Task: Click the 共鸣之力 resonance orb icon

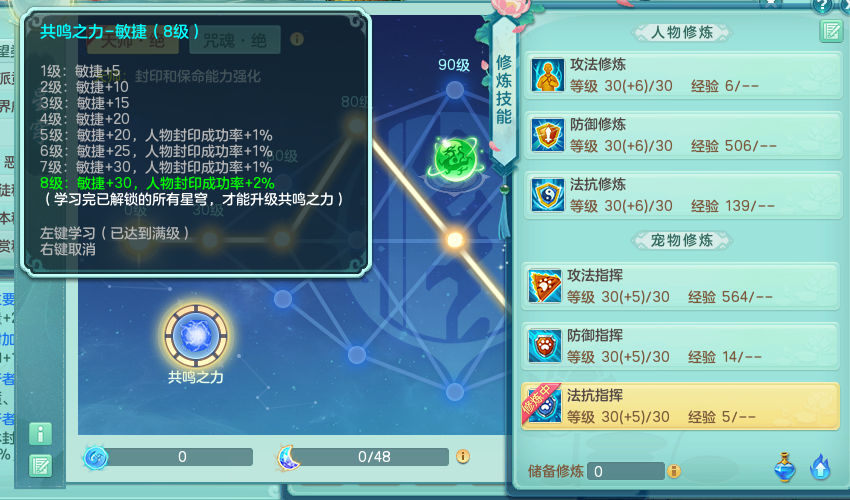Action: pyautogui.click(x=196, y=336)
